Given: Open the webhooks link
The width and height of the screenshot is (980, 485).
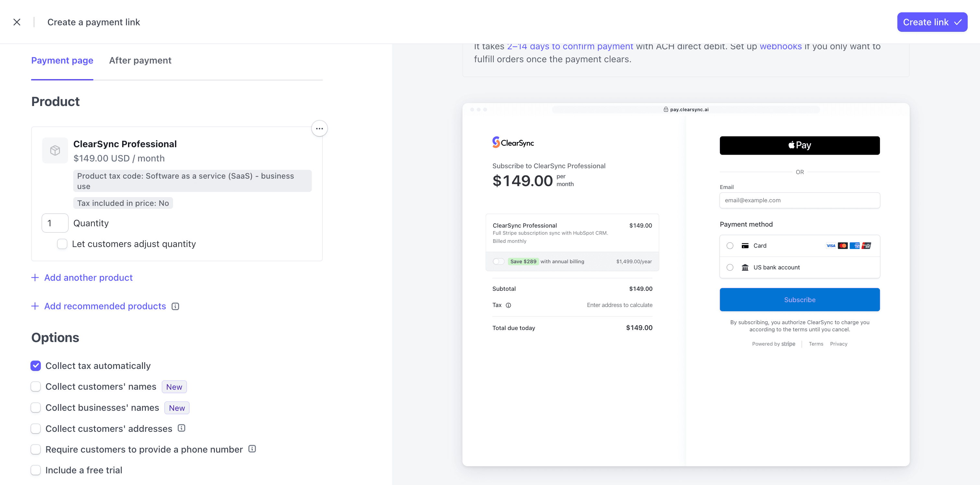Looking at the screenshot, I should (780, 46).
